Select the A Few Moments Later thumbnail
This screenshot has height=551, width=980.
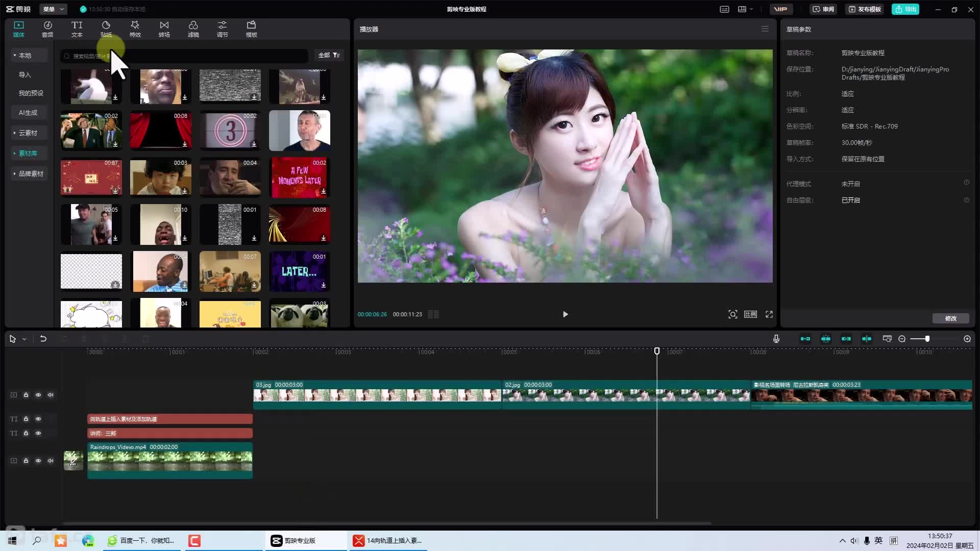[x=300, y=177]
